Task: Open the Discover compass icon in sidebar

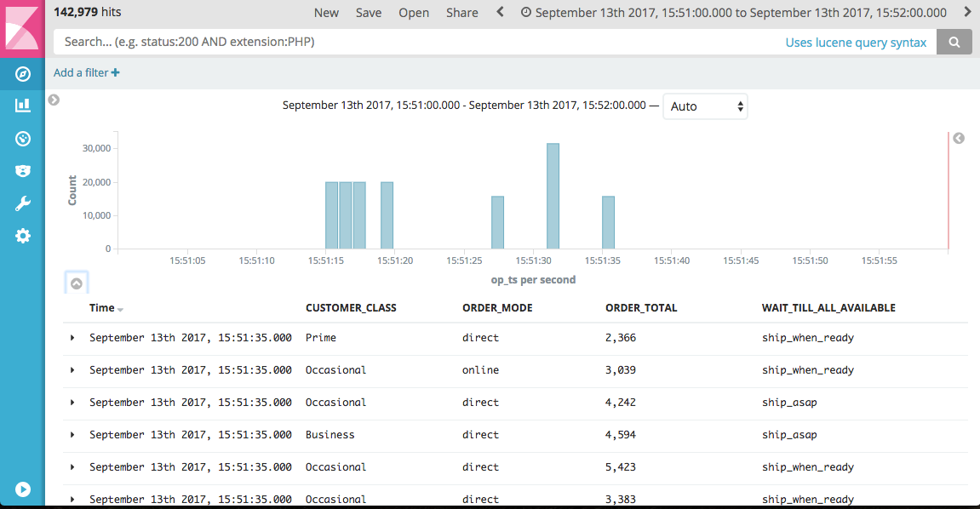Action: [23, 74]
